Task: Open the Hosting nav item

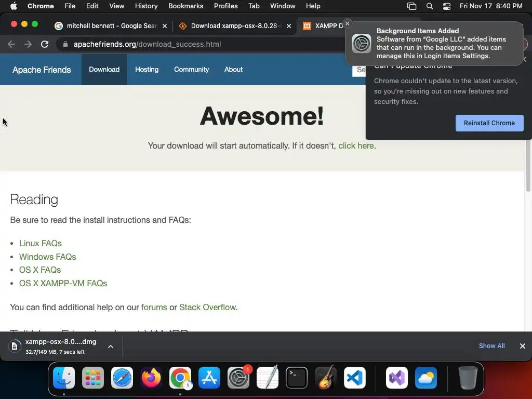Action: tap(147, 69)
